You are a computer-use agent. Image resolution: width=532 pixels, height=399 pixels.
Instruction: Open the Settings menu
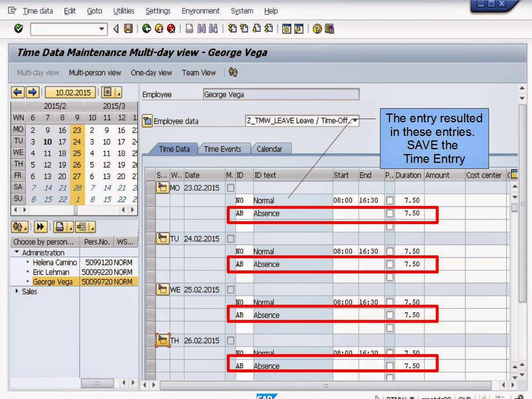(x=158, y=11)
